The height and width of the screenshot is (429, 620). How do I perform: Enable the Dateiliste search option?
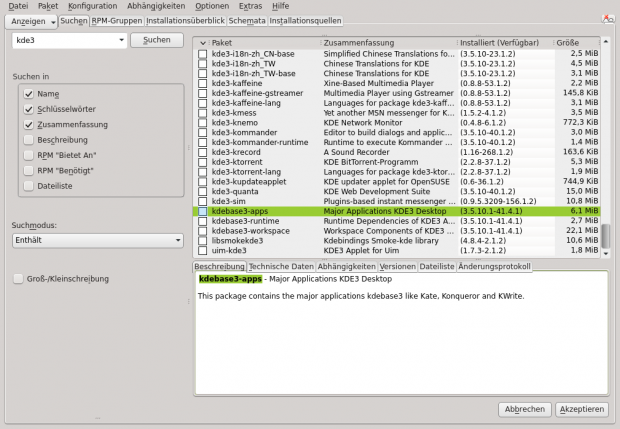[x=28, y=186]
